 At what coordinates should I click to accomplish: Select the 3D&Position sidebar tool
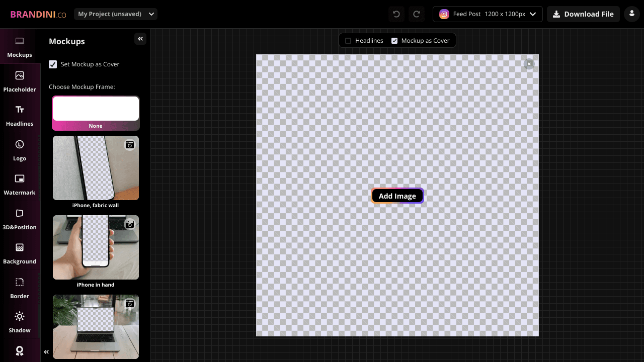(x=19, y=218)
